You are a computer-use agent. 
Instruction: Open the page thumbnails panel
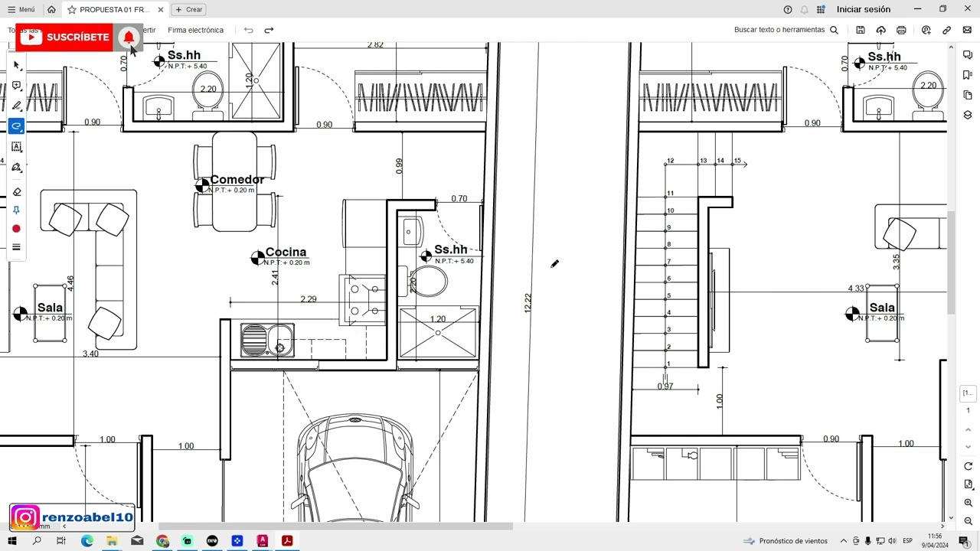[968, 95]
